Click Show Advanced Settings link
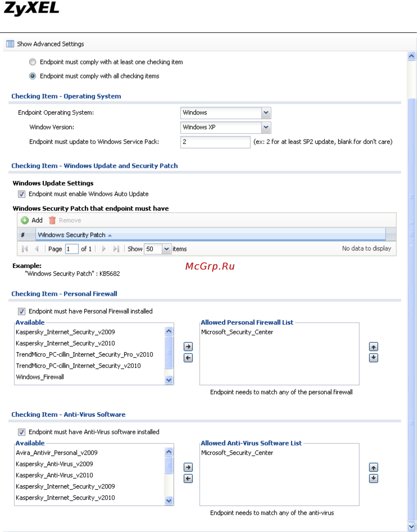 (x=50, y=44)
